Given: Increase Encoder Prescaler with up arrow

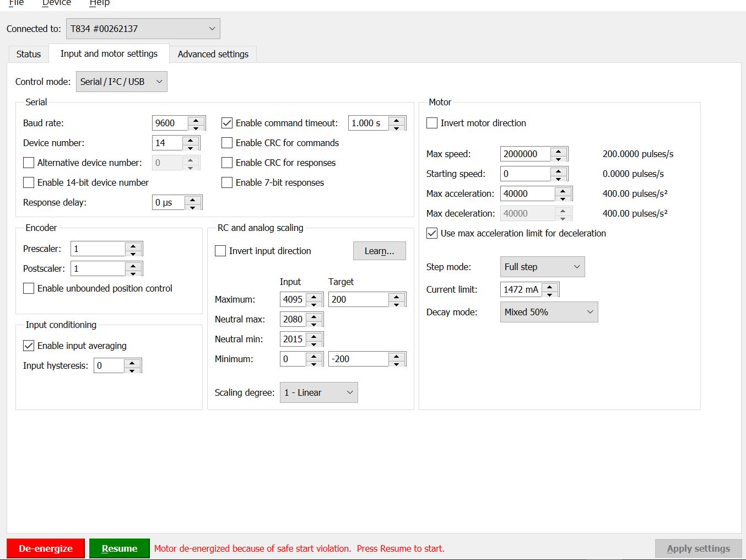Looking at the screenshot, I should 133,245.
